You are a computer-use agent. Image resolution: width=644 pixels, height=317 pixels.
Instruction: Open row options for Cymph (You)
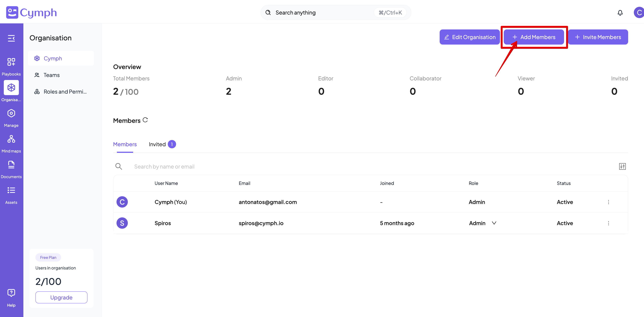608,202
